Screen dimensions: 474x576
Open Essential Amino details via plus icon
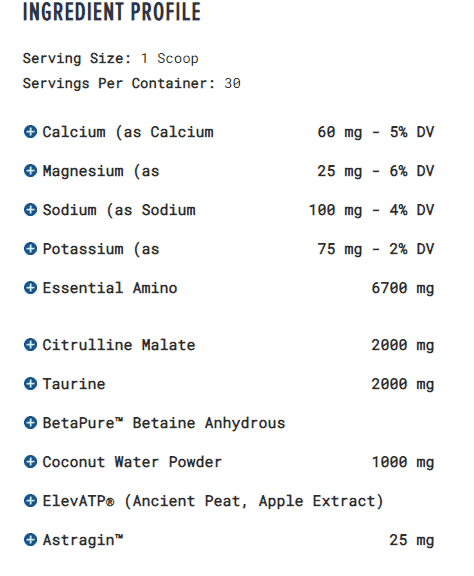click(30, 288)
